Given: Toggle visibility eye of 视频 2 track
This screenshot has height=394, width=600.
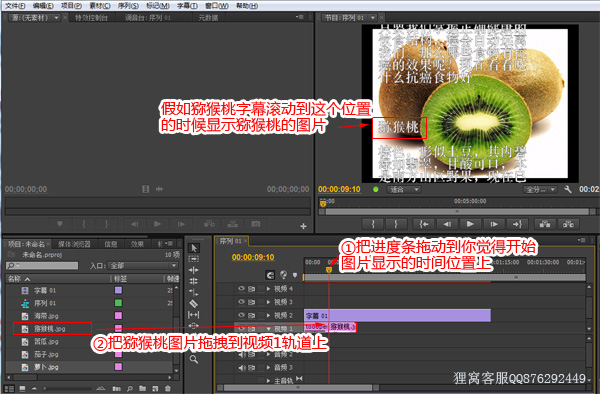Looking at the screenshot, I should pyautogui.click(x=241, y=315).
